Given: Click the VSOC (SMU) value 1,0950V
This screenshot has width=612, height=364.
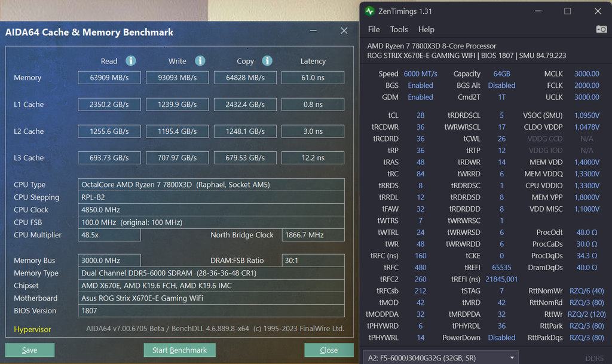Looking at the screenshot, I should [x=587, y=115].
